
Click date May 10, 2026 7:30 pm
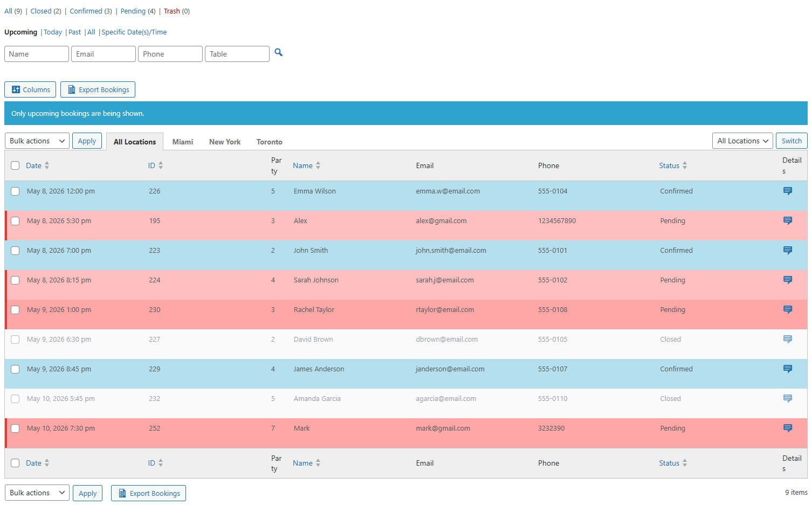click(x=61, y=428)
